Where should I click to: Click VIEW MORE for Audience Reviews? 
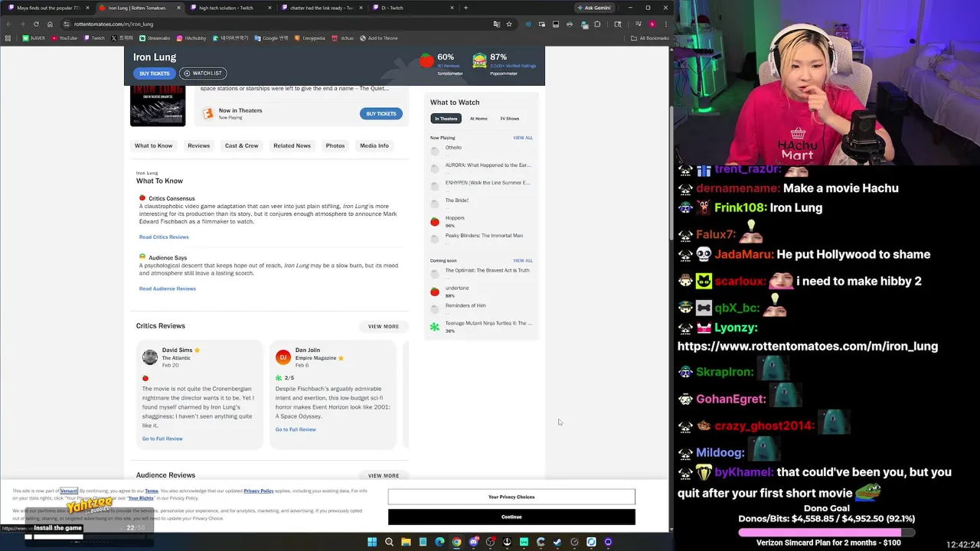tap(383, 476)
